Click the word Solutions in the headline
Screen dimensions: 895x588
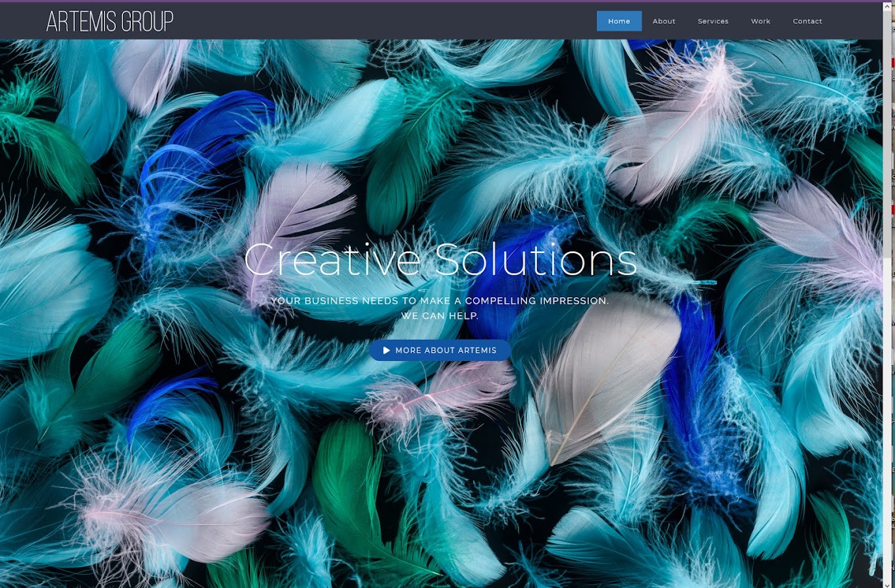point(536,259)
